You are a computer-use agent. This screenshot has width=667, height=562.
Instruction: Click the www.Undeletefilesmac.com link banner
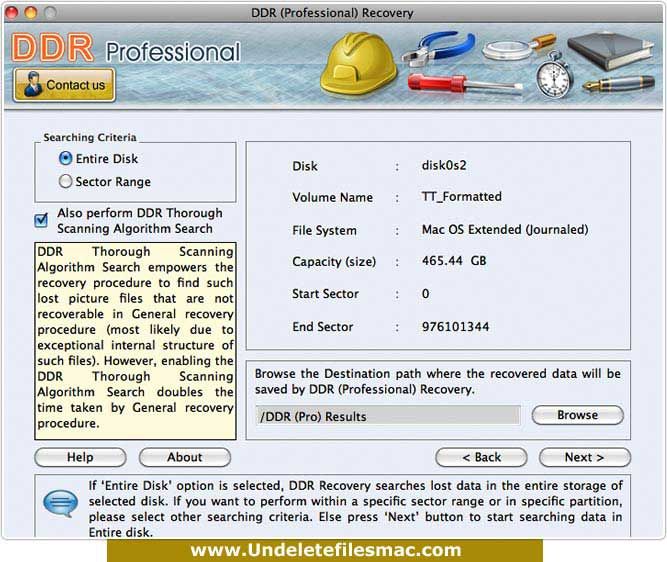tap(325, 550)
